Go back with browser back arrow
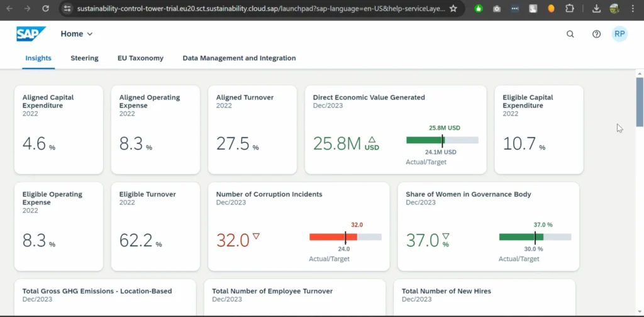This screenshot has height=317, width=644. point(9,8)
